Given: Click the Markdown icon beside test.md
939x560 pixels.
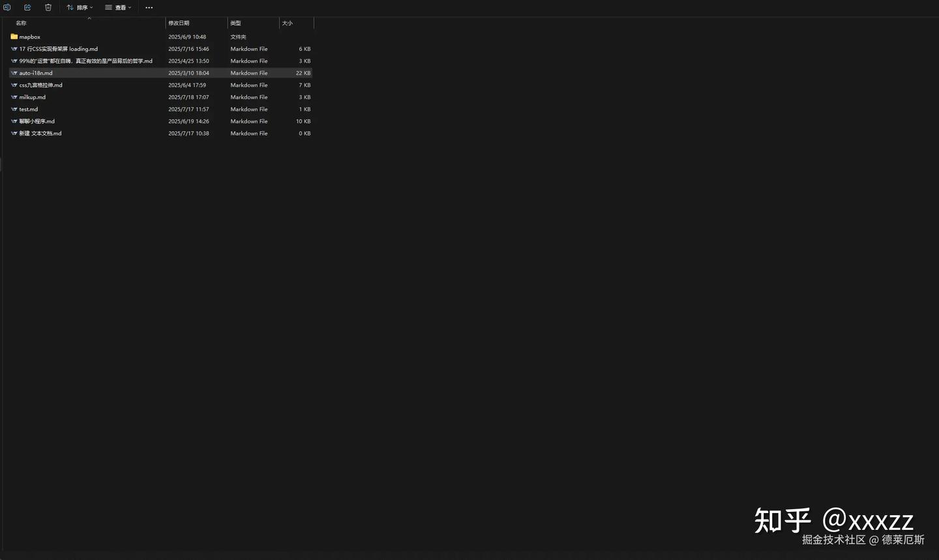Looking at the screenshot, I should click(x=14, y=109).
